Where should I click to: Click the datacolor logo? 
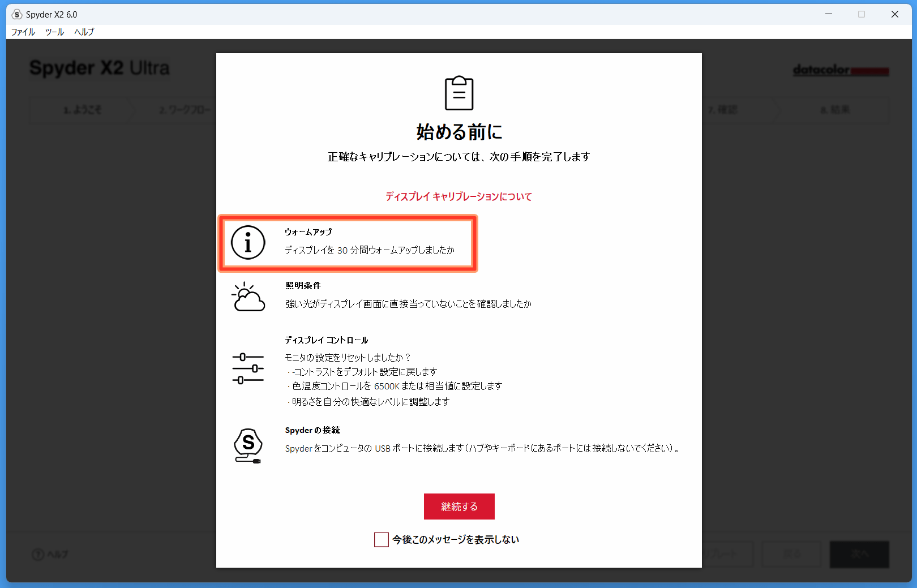(x=840, y=70)
